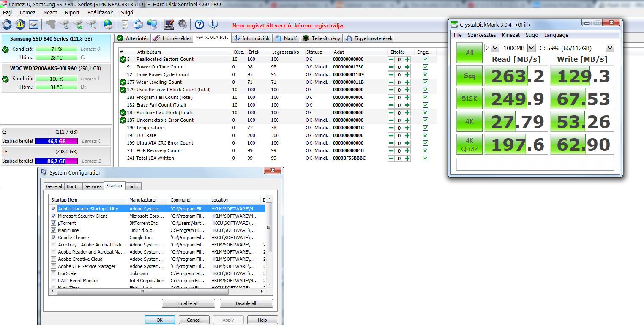Toggle the Enabled checkbox for Total LBA Written
The width and height of the screenshot is (644, 325).
425,158
